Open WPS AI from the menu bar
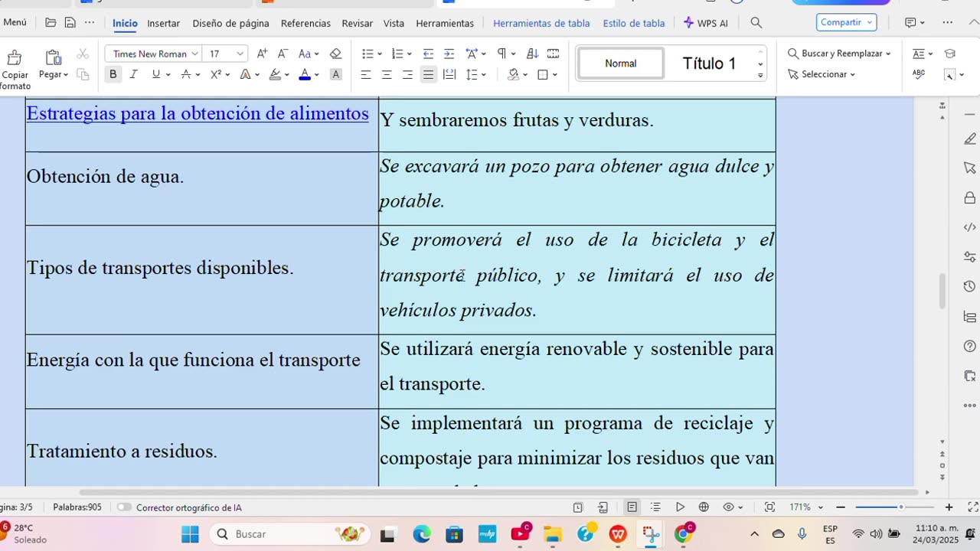This screenshot has height=551, width=980. pyautogui.click(x=706, y=23)
